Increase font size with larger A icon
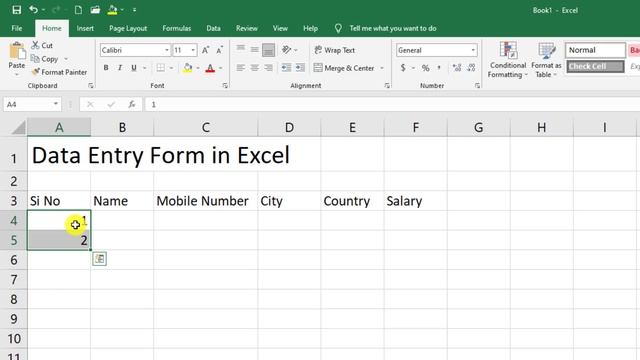The width and height of the screenshot is (640, 360). click(206, 50)
